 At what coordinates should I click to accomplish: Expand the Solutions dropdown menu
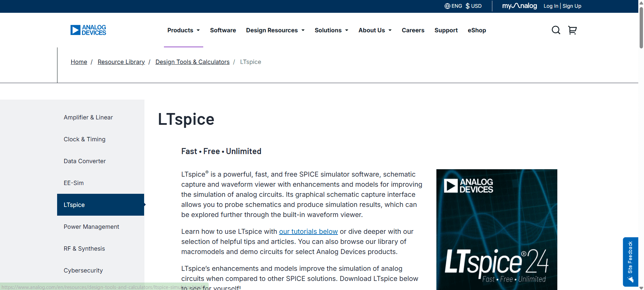pyautogui.click(x=331, y=30)
